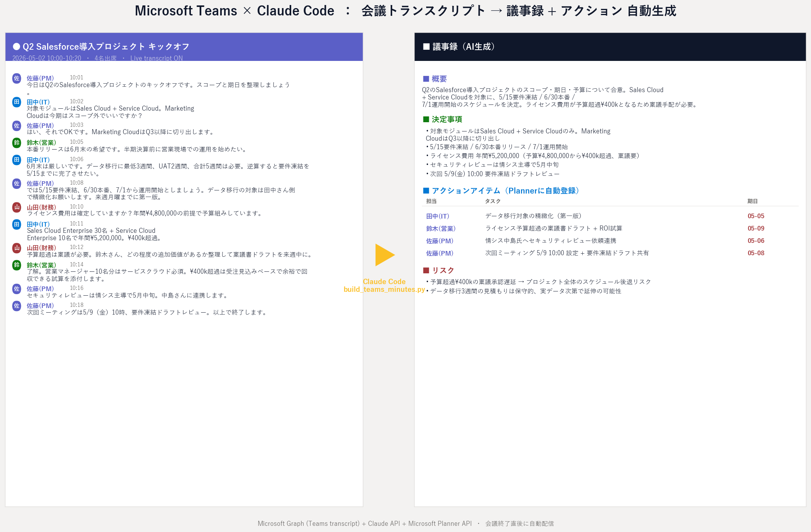The width and height of the screenshot is (811, 532).
Task: Click the white square icon before 議事録（AI生成）
Action: click(426, 47)
